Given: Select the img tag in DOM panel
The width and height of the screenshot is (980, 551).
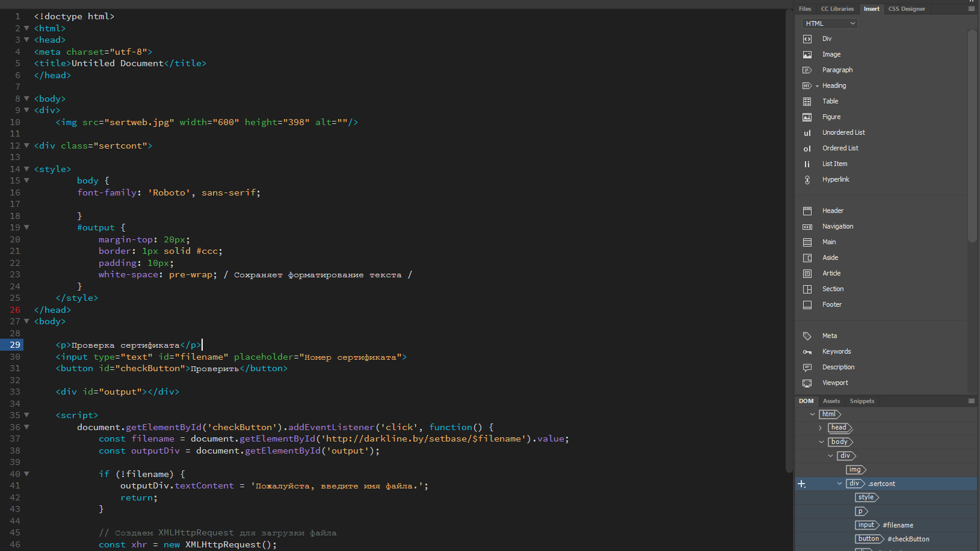Looking at the screenshot, I should 855,470.
